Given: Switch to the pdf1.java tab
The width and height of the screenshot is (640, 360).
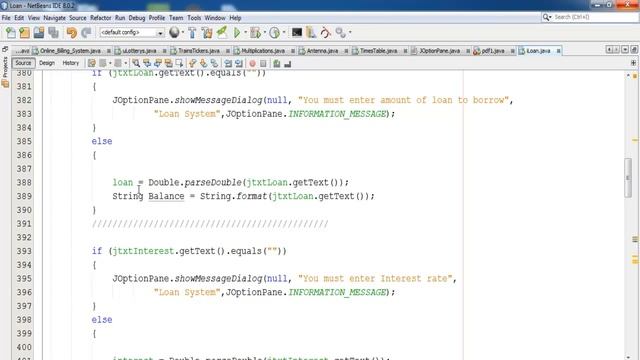Looking at the screenshot, I should point(493,51).
